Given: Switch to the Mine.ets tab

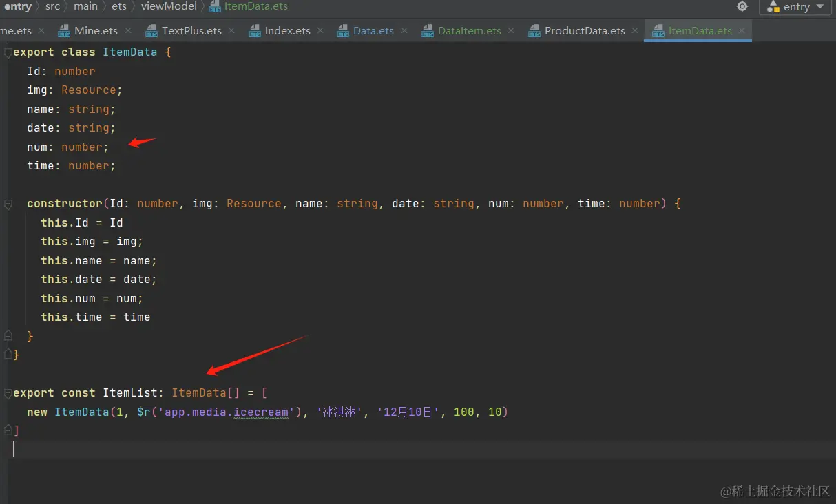Looking at the screenshot, I should click(x=96, y=30).
